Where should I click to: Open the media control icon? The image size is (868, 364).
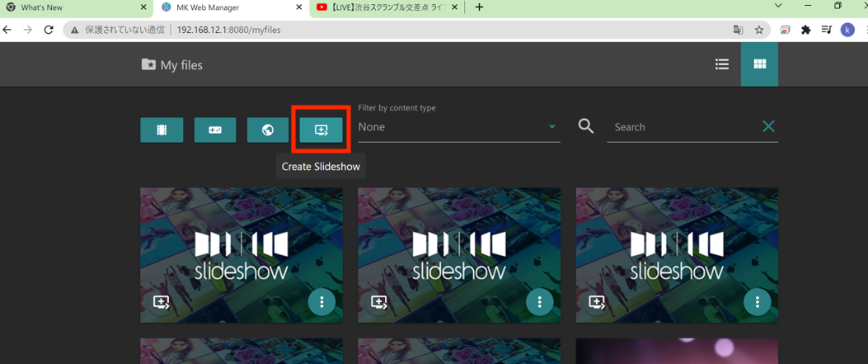point(827,30)
